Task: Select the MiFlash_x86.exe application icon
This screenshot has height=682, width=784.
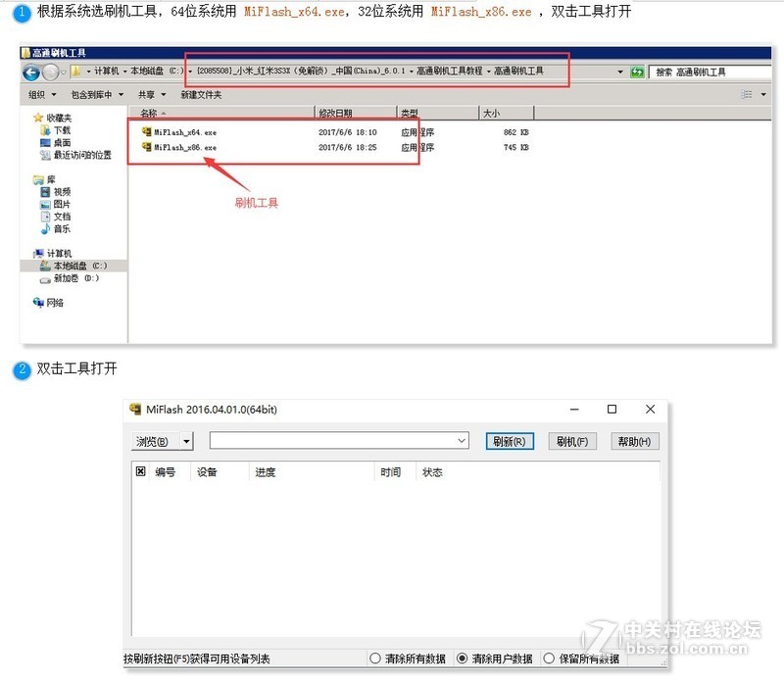Action: pos(145,148)
